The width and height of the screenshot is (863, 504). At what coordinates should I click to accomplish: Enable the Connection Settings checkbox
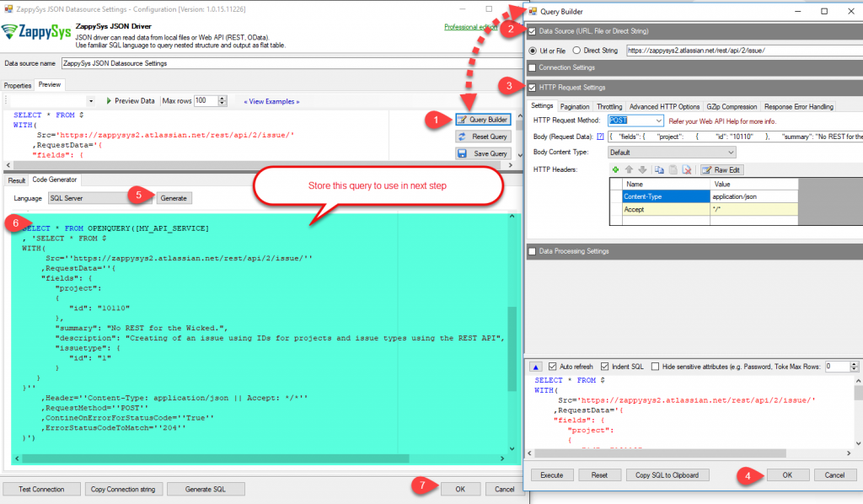pos(532,67)
